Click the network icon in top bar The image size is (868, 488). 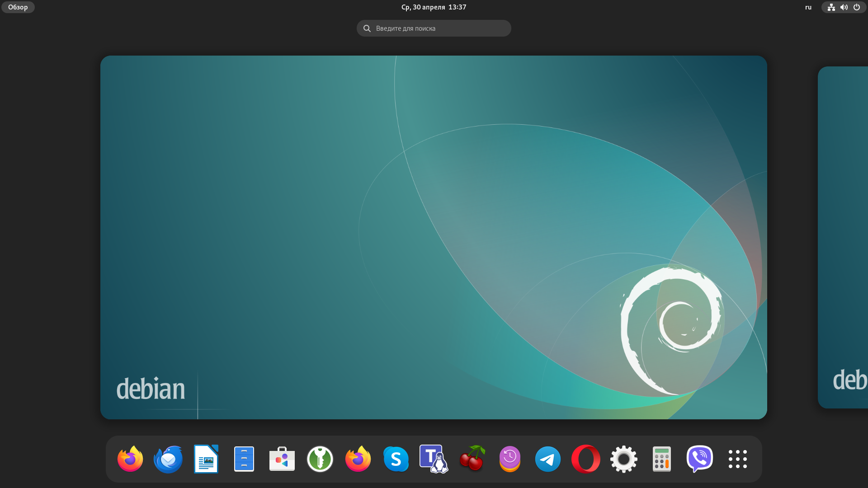(831, 7)
